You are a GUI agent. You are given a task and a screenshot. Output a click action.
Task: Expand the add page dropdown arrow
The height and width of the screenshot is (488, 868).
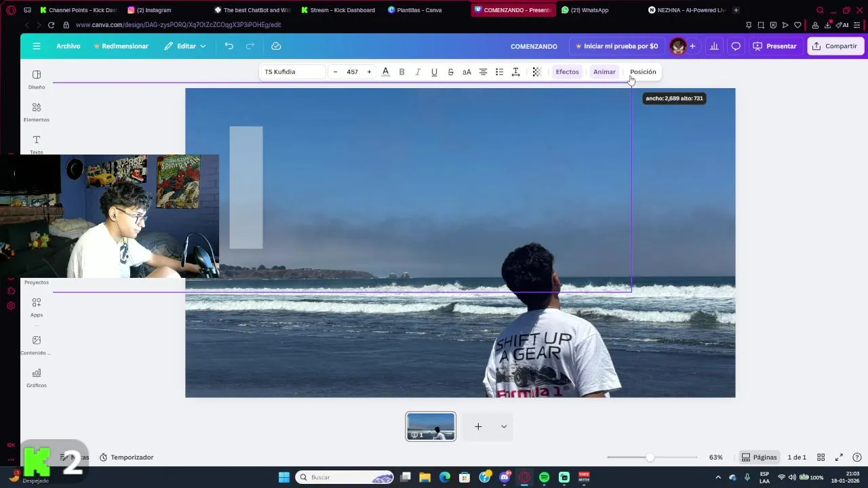pos(504,426)
